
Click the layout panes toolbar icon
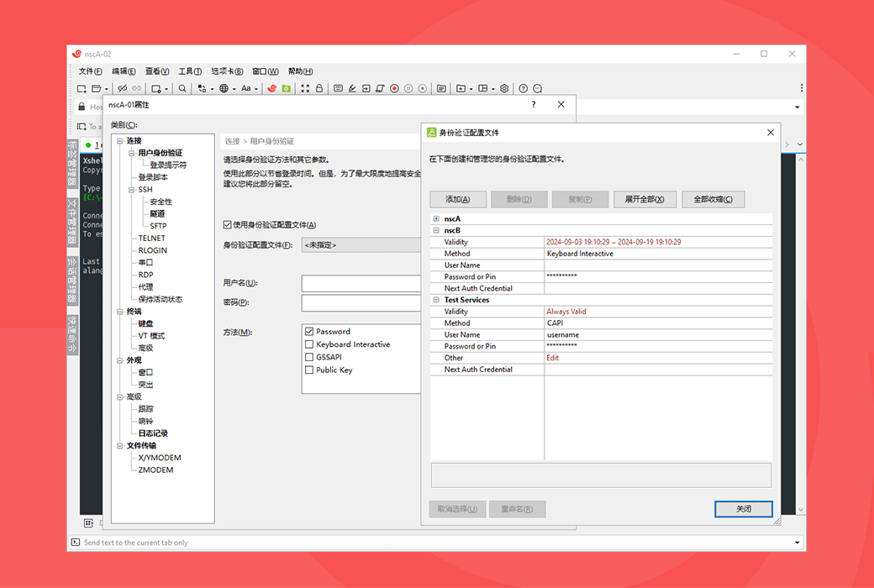483,88
